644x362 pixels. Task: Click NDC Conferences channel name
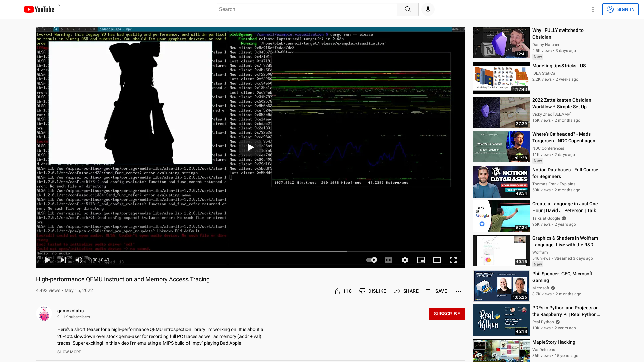(x=548, y=148)
